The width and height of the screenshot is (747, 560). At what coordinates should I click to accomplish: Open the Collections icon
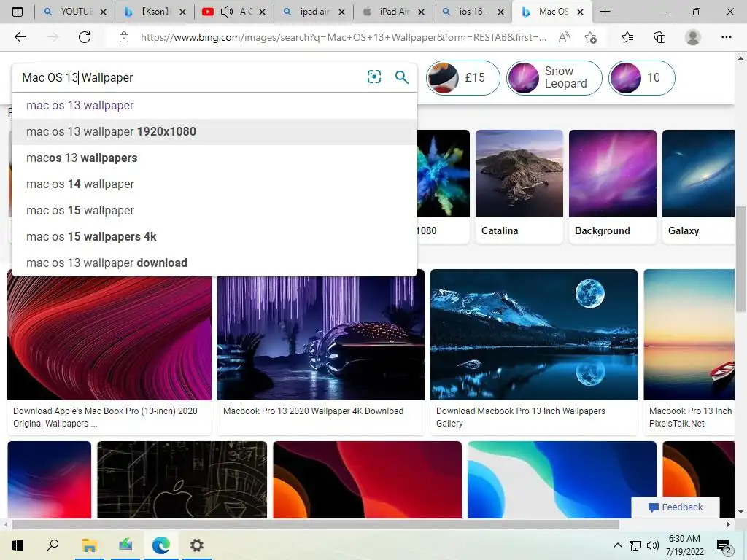(659, 37)
